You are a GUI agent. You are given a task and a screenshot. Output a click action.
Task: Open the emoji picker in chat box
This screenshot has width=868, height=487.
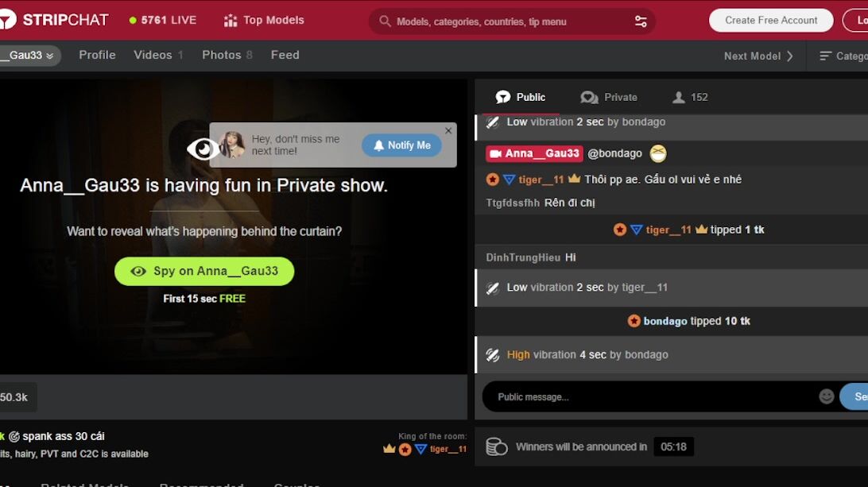(x=826, y=396)
